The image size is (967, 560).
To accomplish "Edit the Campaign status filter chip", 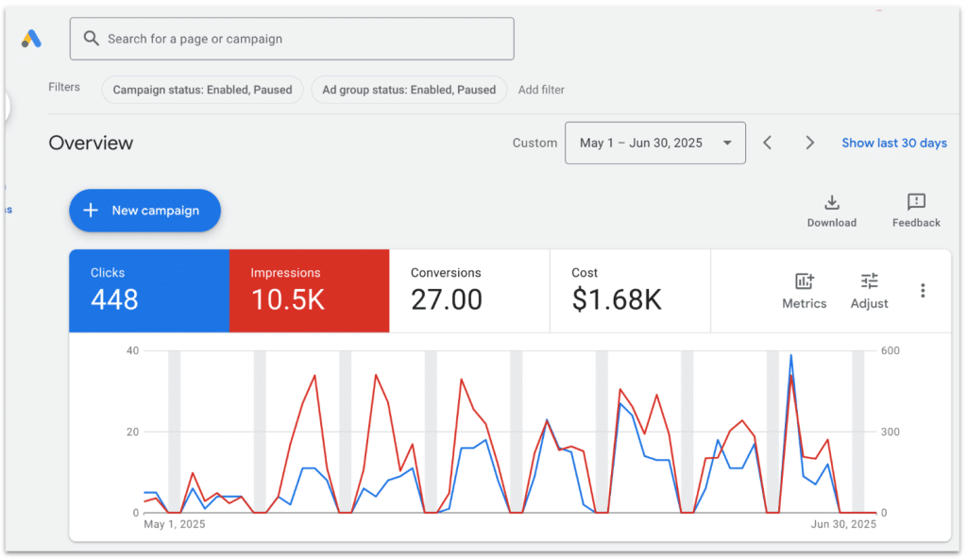I will click(x=202, y=90).
